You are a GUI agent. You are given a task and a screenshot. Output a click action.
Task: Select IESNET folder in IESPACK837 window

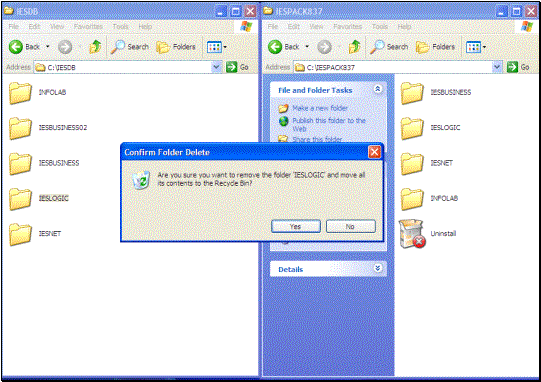point(426,163)
